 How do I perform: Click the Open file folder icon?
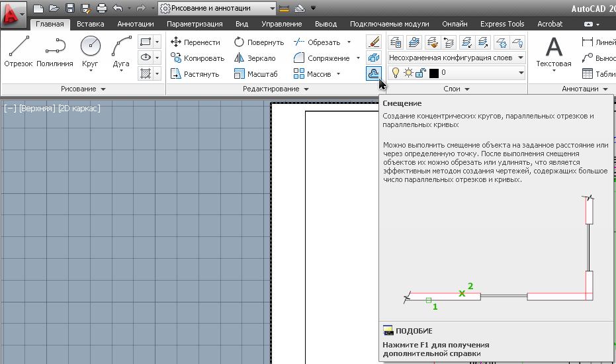54,8
